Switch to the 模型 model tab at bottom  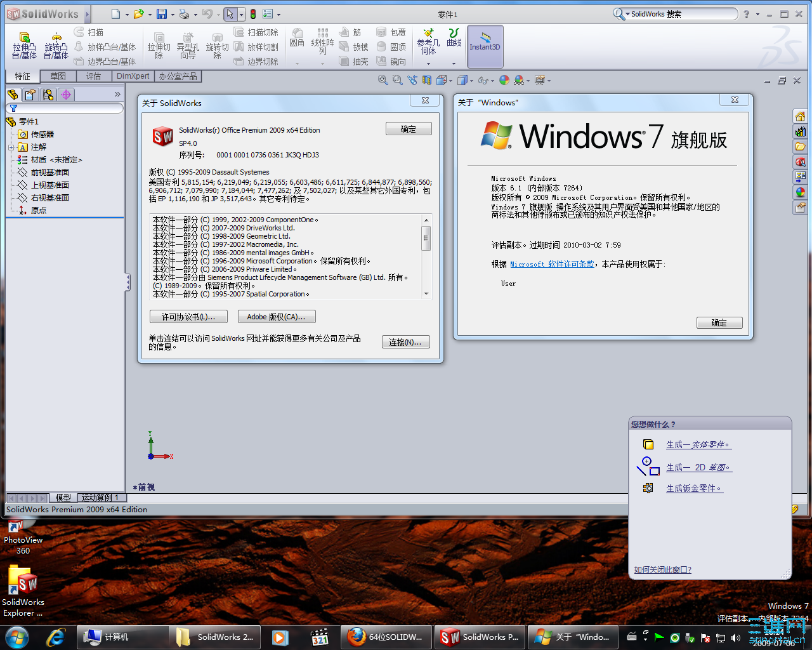click(x=63, y=498)
